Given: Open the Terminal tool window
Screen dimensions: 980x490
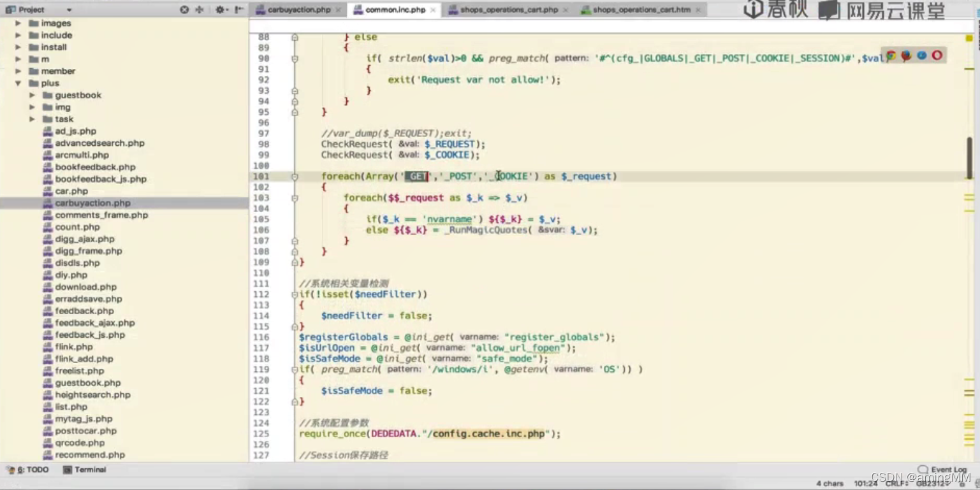Looking at the screenshot, I should (x=84, y=470).
